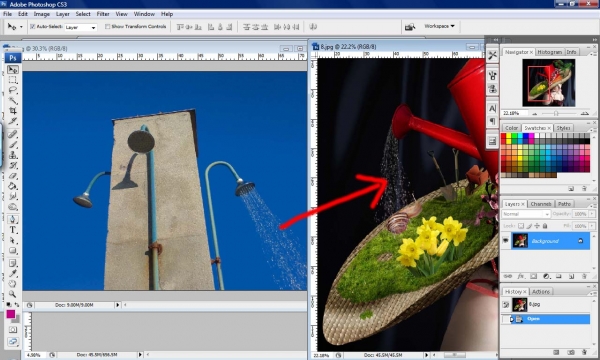The image size is (600, 360).
Task: Switch to the Styles tab
Action: [563, 128]
